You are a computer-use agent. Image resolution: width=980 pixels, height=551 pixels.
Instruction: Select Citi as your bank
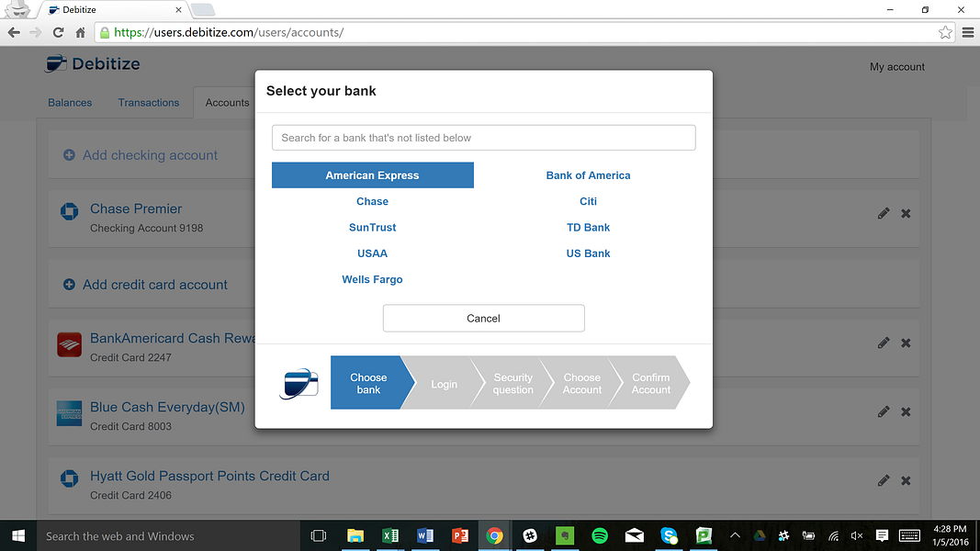(588, 201)
